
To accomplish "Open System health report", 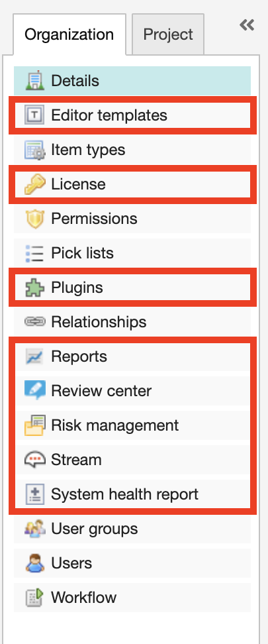I will pos(132,494).
